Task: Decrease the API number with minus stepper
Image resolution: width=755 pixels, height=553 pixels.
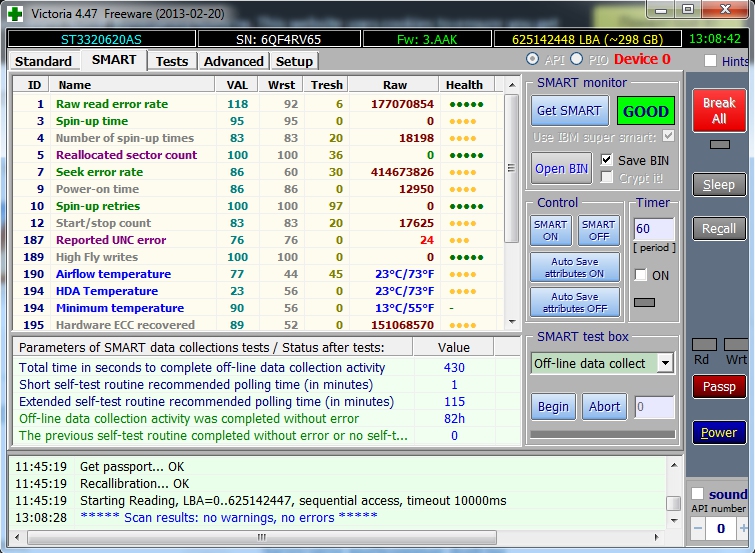Action: tap(697, 528)
